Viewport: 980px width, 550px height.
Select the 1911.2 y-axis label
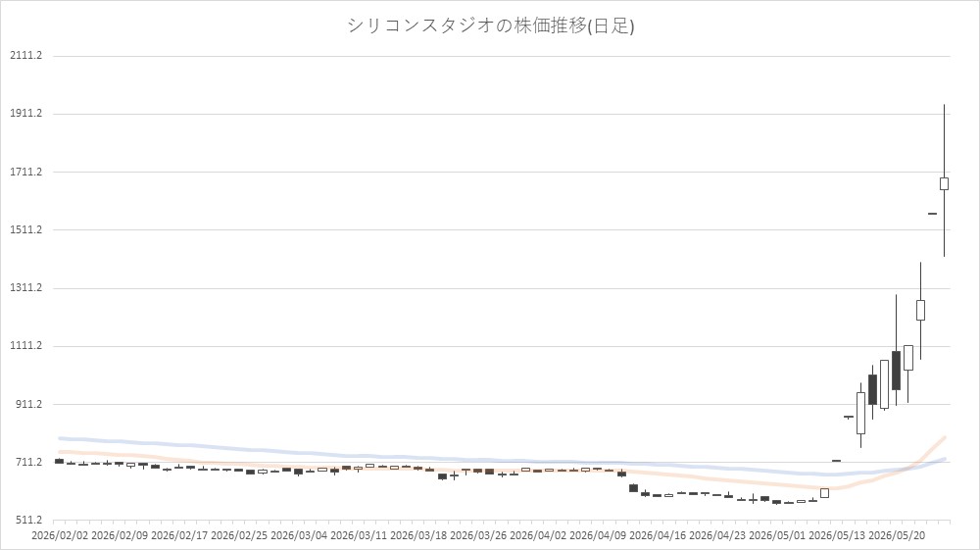pos(26,114)
